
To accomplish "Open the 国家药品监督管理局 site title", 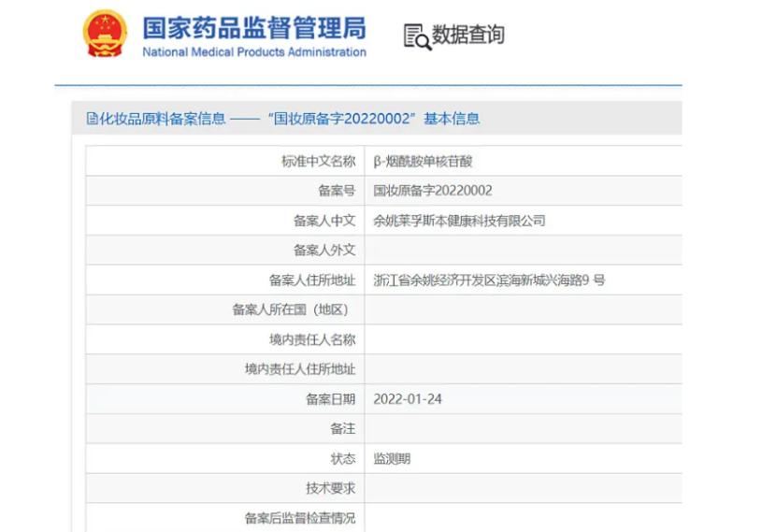I will coord(254,26).
